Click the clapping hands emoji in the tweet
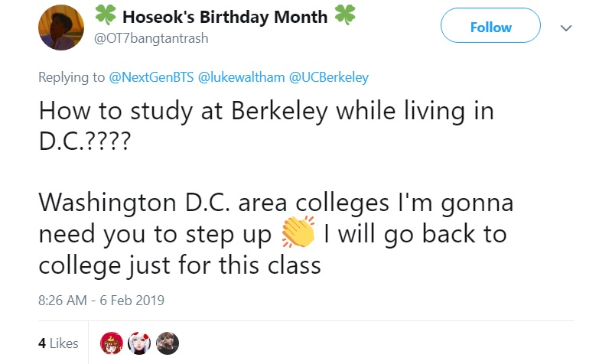Screen dimensions: 612x364 click(298, 232)
